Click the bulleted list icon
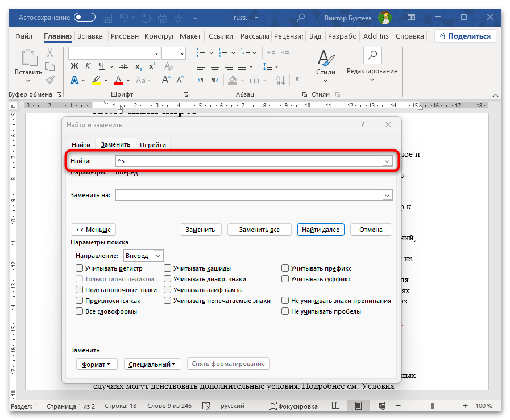510x420 pixels. [x=201, y=53]
